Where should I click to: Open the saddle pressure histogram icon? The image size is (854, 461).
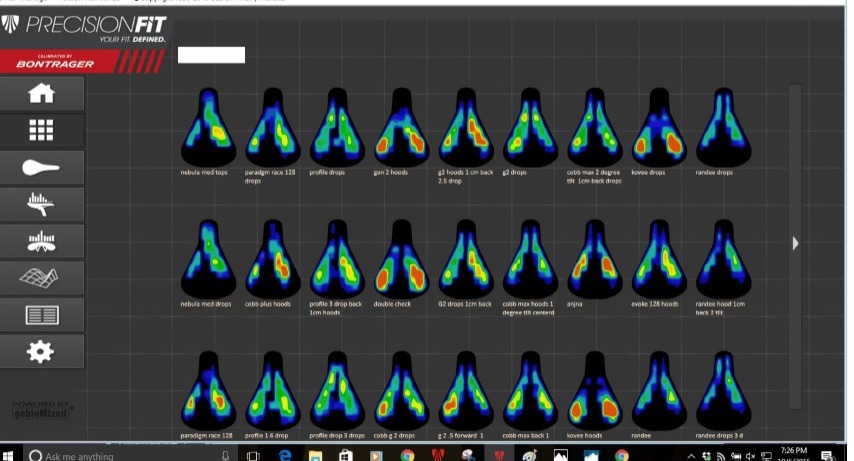42,204
